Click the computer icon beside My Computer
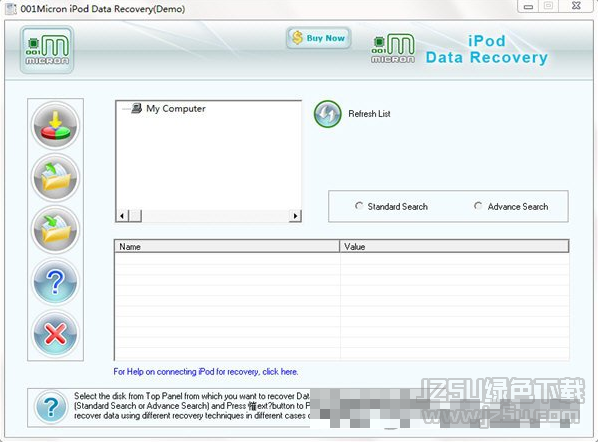 pyautogui.click(x=136, y=109)
